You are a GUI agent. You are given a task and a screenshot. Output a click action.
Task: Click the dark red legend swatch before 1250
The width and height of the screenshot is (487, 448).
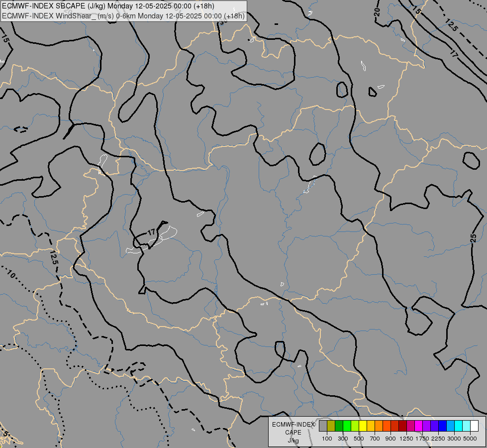tap(402, 426)
